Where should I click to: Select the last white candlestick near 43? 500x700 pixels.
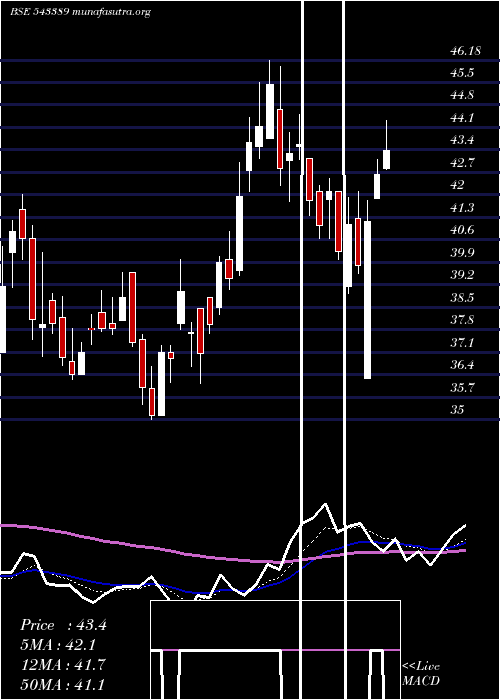387,159
